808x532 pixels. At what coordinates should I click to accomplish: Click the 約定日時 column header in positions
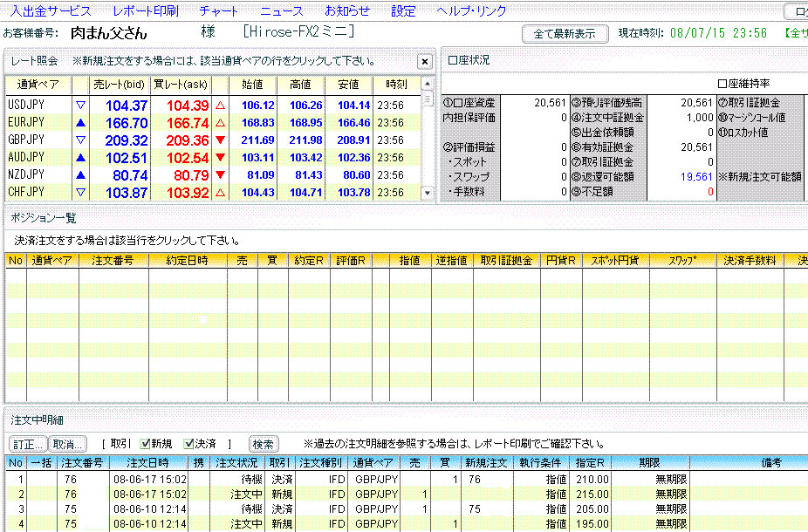(x=187, y=261)
